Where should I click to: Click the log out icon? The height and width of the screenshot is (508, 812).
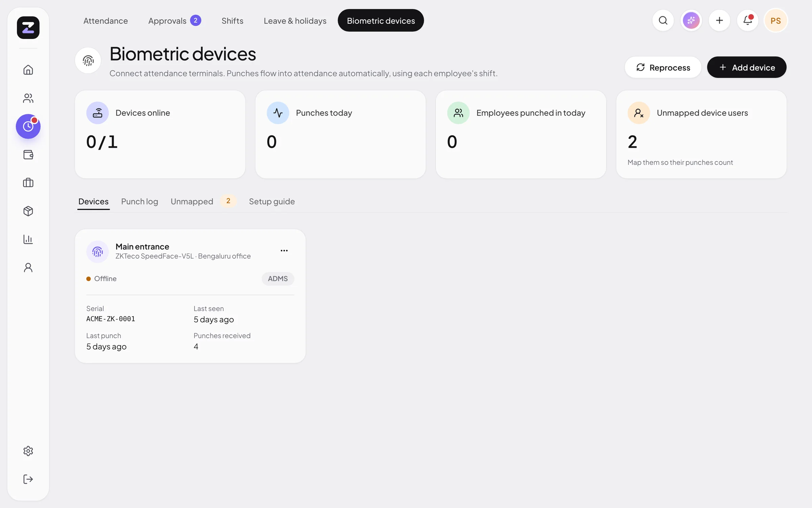click(x=28, y=479)
